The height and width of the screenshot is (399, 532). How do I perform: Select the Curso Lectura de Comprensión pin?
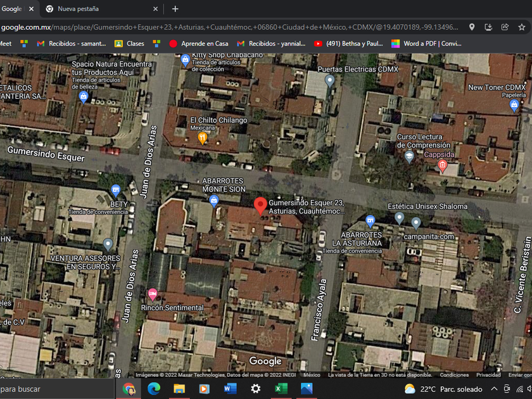tap(409, 156)
